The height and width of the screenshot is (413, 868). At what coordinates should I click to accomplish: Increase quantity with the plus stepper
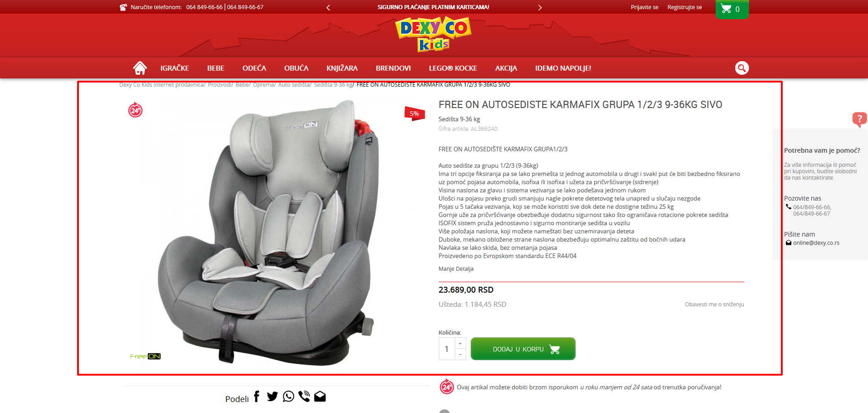tap(460, 343)
